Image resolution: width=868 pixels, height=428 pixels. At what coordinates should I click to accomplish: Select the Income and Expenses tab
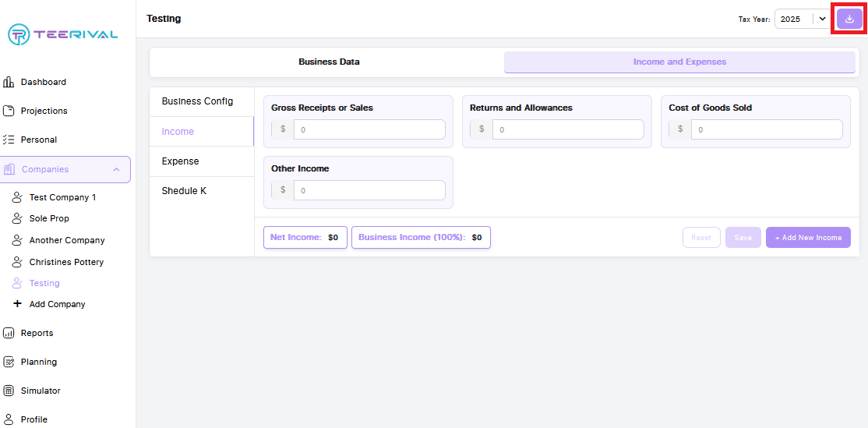tap(679, 62)
